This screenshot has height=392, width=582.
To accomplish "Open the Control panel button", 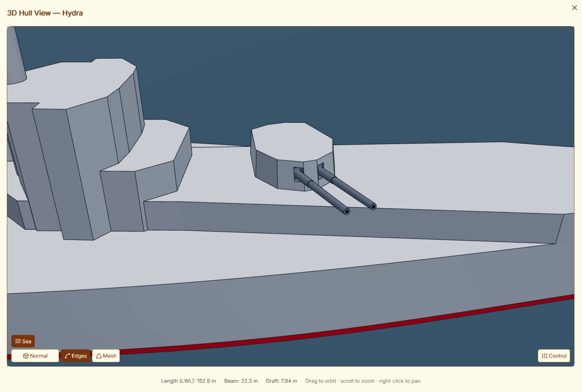I will point(554,356).
